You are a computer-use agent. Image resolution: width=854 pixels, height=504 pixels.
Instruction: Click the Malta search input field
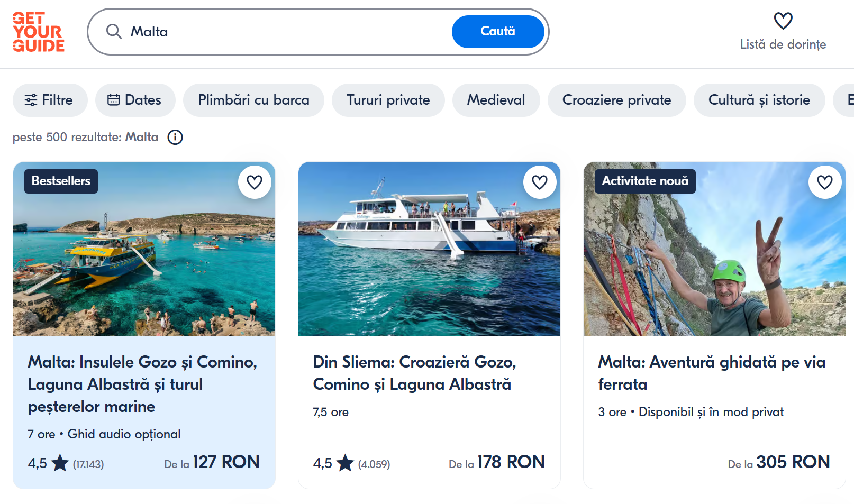(286, 32)
